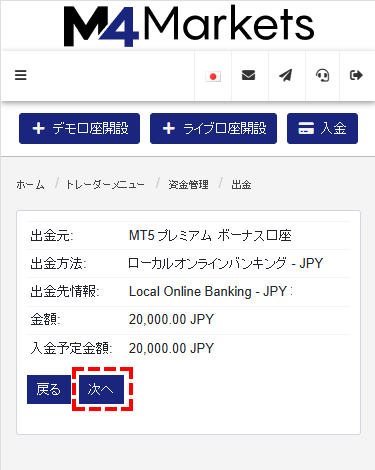Click the 次へ next button
The height and width of the screenshot is (470, 375).
(x=101, y=389)
